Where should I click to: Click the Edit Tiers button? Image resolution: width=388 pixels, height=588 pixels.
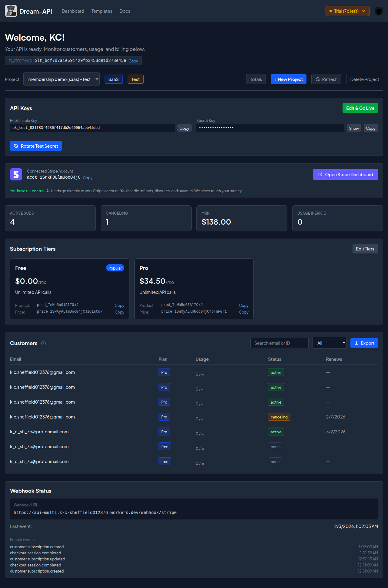tap(365, 249)
